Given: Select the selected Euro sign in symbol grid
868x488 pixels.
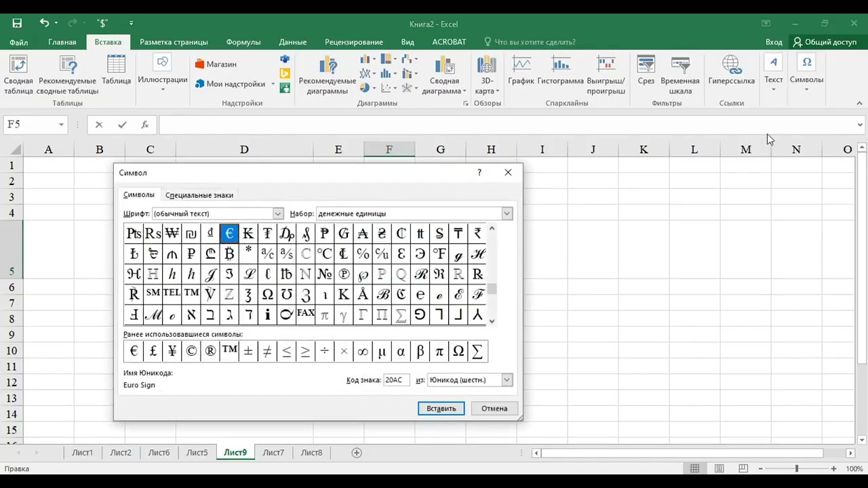Looking at the screenshot, I should 229,234.
